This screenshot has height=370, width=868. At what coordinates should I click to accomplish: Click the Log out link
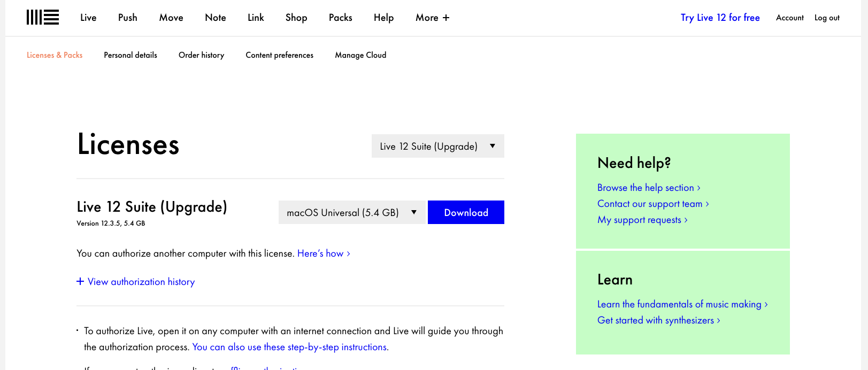[827, 18]
